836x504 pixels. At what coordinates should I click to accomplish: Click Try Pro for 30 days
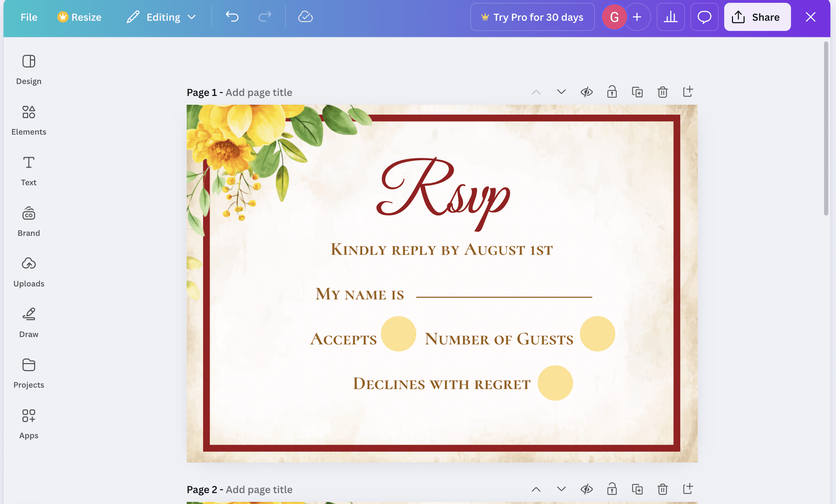tap(532, 17)
